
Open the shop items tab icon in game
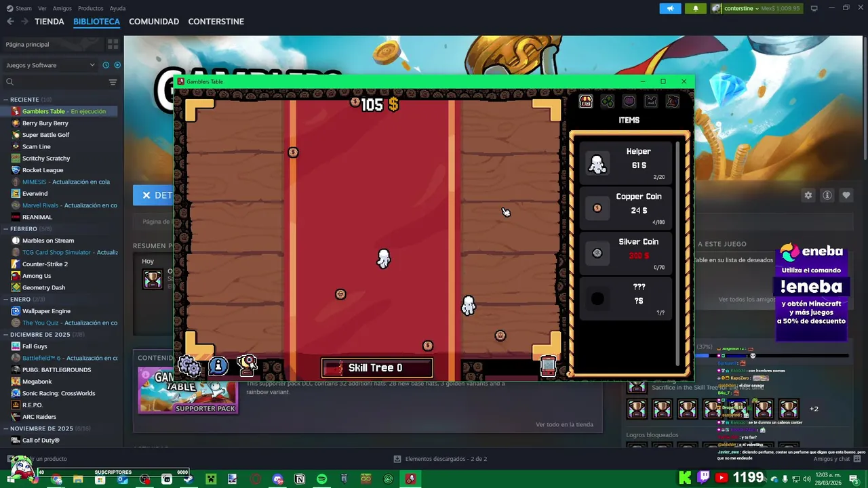[x=585, y=101]
